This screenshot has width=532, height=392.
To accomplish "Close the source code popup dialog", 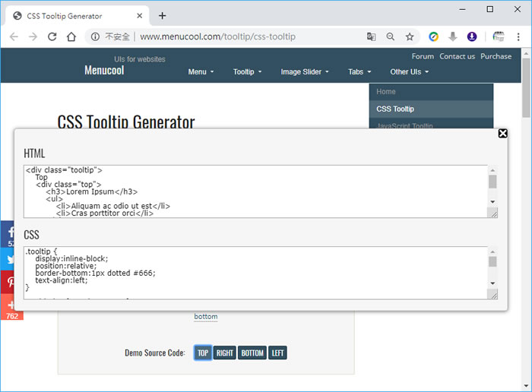I will click(503, 134).
